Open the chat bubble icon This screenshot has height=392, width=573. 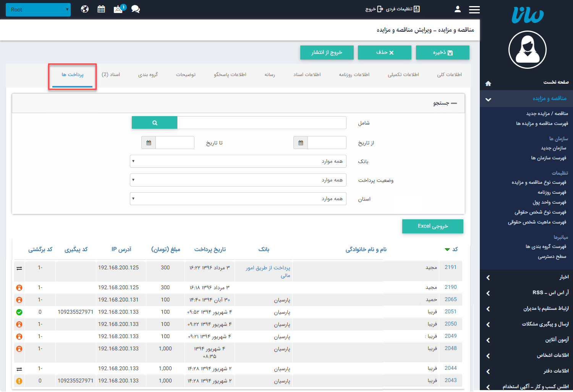(136, 9)
